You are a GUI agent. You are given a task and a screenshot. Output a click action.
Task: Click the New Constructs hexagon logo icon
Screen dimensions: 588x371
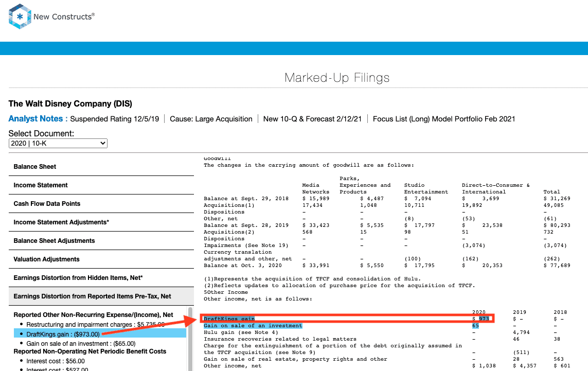click(x=20, y=16)
